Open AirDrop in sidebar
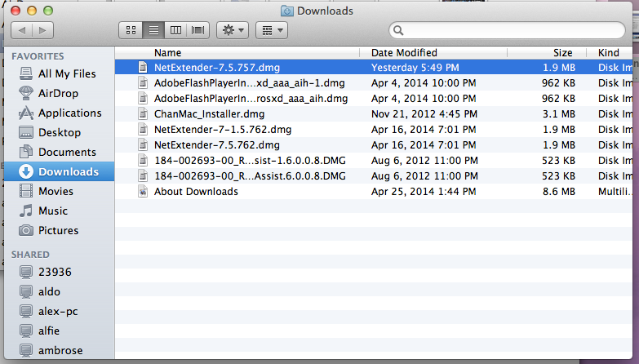 point(60,93)
